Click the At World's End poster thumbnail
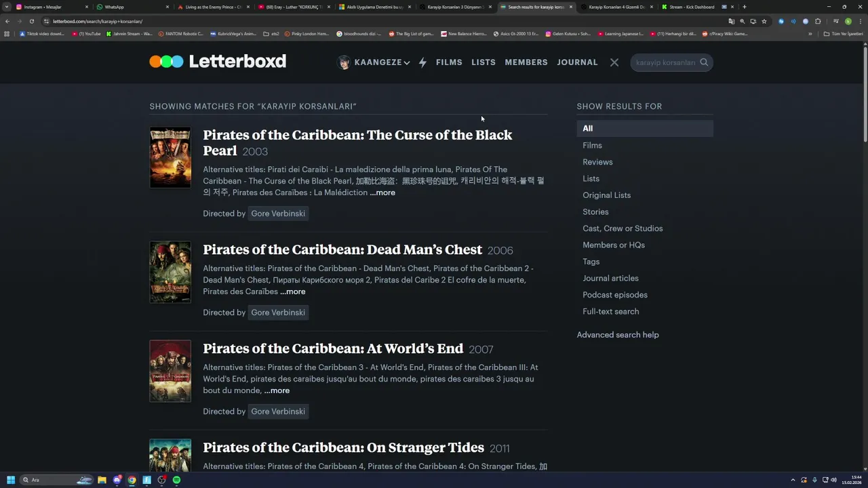 (170, 371)
